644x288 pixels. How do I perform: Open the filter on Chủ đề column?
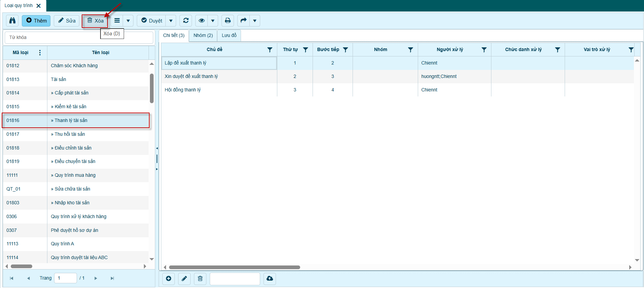point(270,50)
